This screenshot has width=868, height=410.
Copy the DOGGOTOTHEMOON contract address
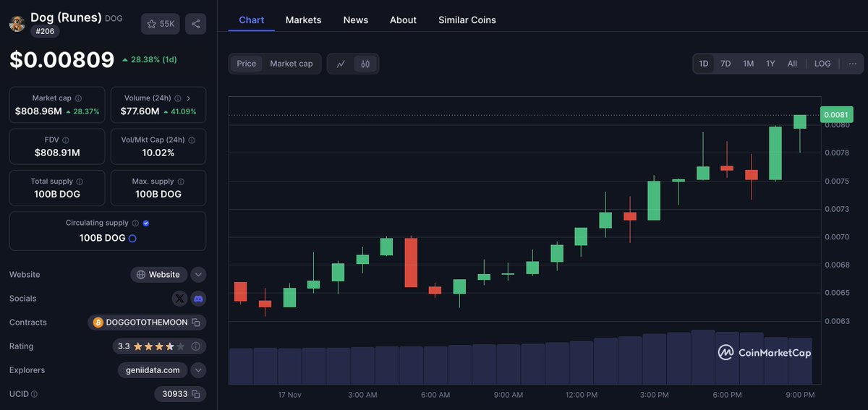pos(196,323)
